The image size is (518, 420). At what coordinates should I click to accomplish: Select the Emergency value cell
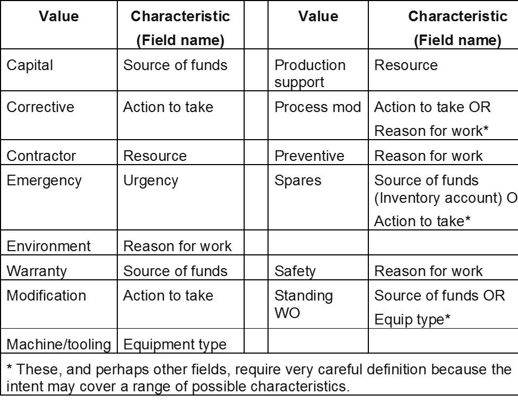point(59,198)
